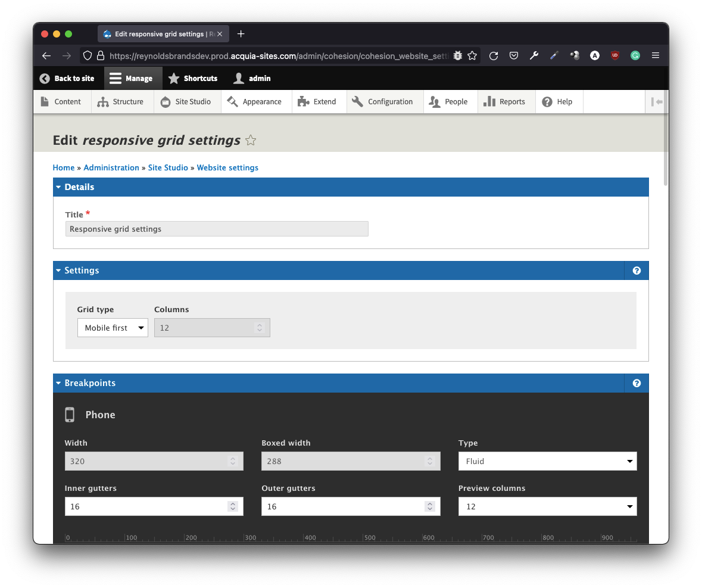Open the Phone Type dropdown set to Fluid
This screenshot has height=588, width=702.
click(x=547, y=461)
